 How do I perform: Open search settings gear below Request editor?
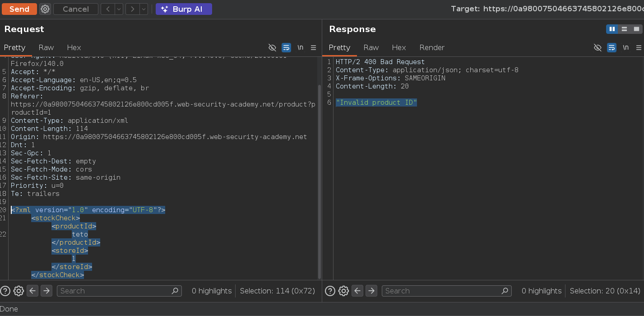[19, 291]
